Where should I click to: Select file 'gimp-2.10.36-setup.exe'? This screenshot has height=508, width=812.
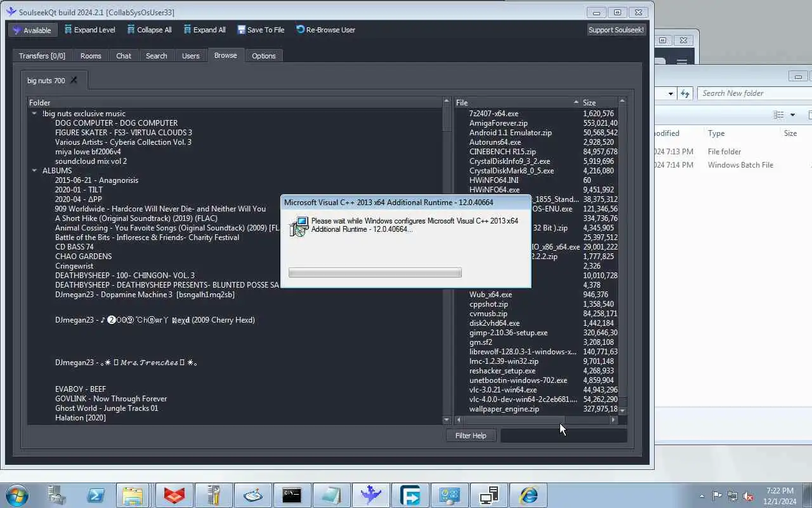(x=508, y=333)
